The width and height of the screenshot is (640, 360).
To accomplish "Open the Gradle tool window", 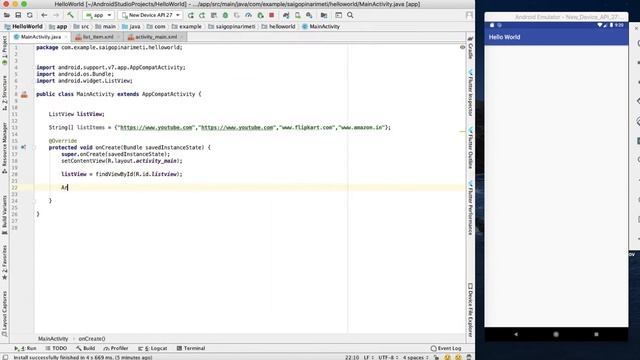I will click(470, 48).
